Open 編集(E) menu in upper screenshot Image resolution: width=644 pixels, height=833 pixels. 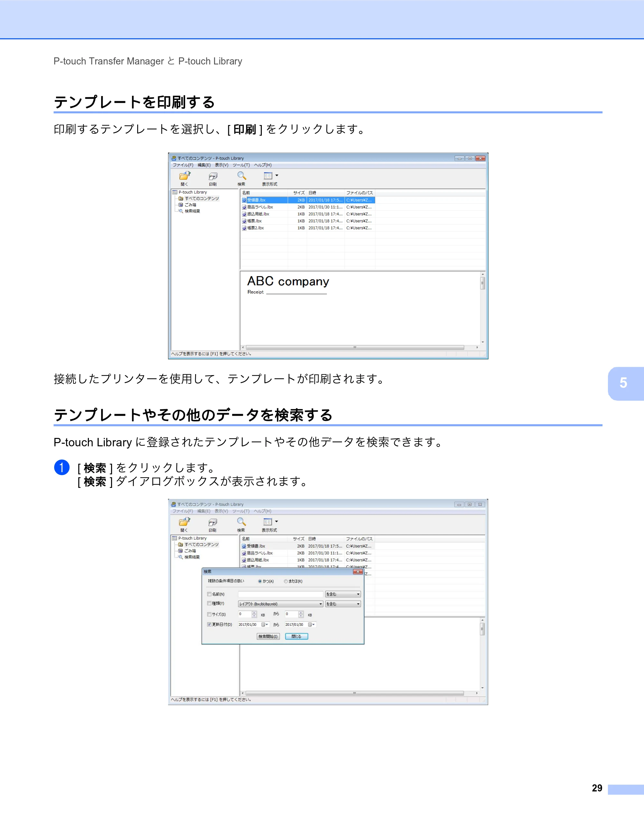204,165
